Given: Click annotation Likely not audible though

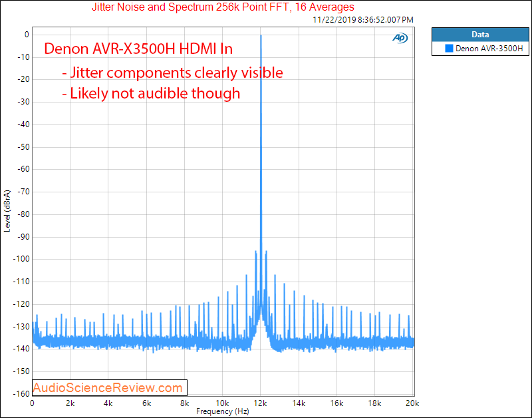Looking at the screenshot, I should click(x=151, y=93).
